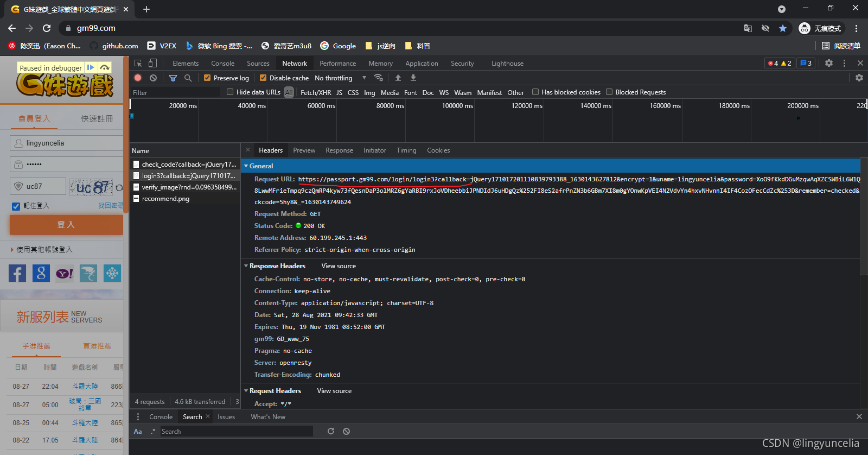Click the drawer Search input field
This screenshot has height=455, width=868.
tap(236, 431)
